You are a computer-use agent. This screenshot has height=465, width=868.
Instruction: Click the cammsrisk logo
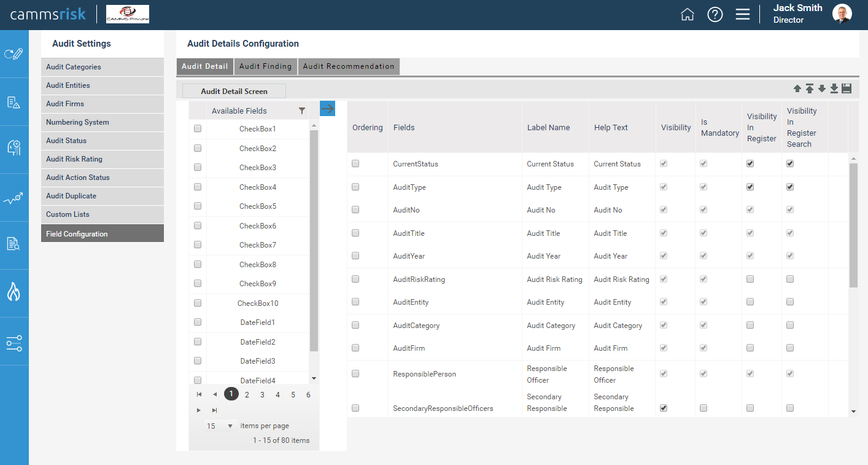(x=48, y=14)
